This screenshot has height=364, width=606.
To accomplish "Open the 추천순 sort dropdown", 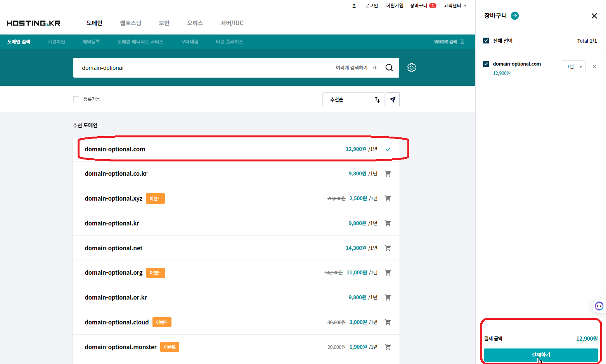I will click(x=353, y=99).
